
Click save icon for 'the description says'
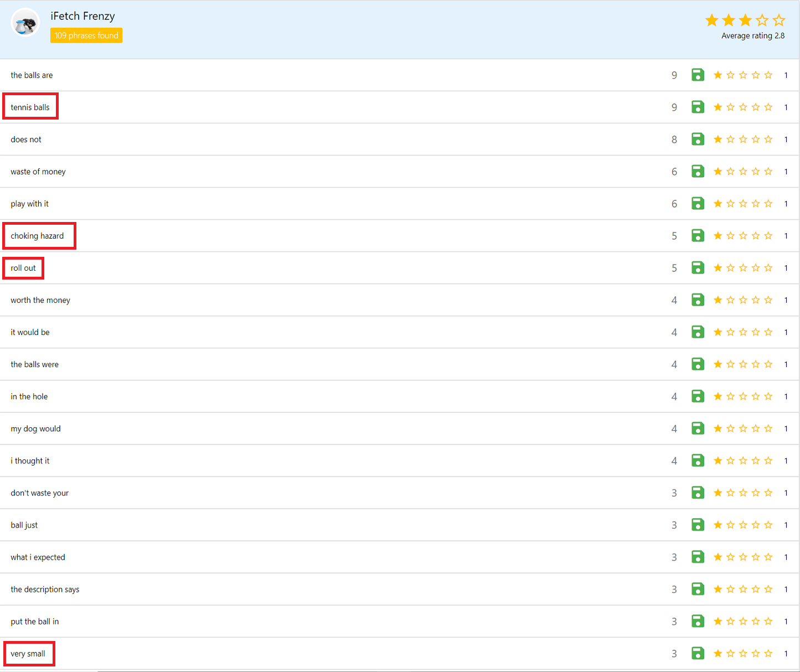tap(698, 588)
